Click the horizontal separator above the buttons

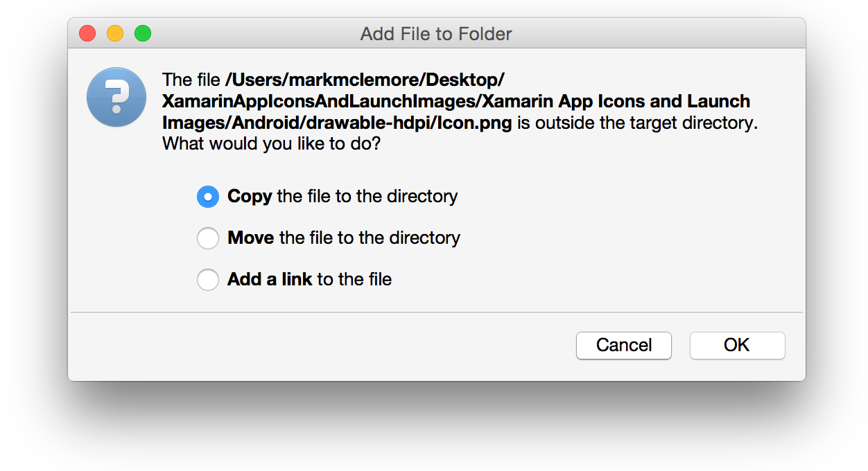click(x=437, y=312)
